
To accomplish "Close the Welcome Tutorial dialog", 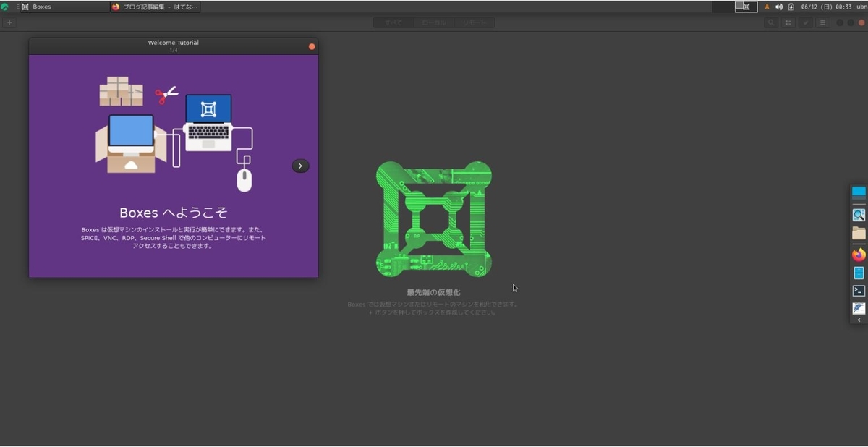I will tap(312, 46).
